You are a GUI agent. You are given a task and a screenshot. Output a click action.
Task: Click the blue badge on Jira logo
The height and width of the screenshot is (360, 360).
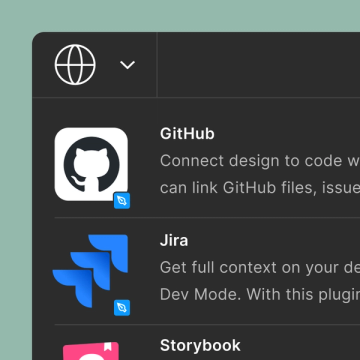click(x=122, y=307)
